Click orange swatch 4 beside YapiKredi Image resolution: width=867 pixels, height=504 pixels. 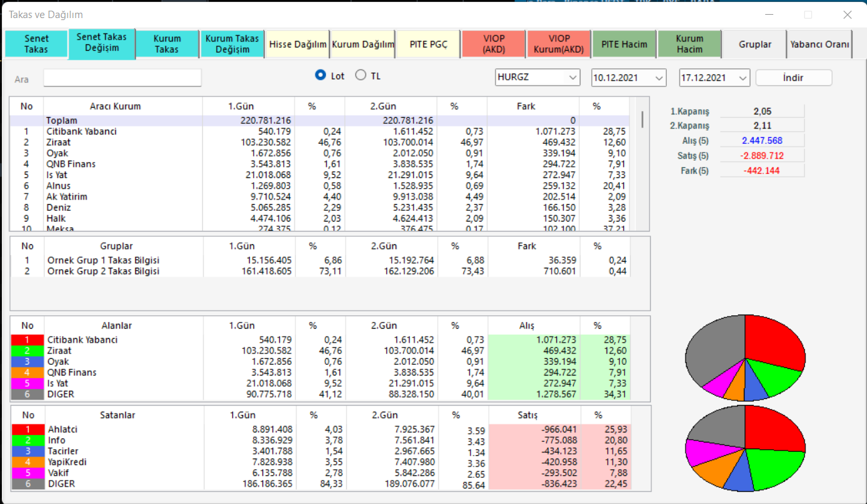(27, 462)
